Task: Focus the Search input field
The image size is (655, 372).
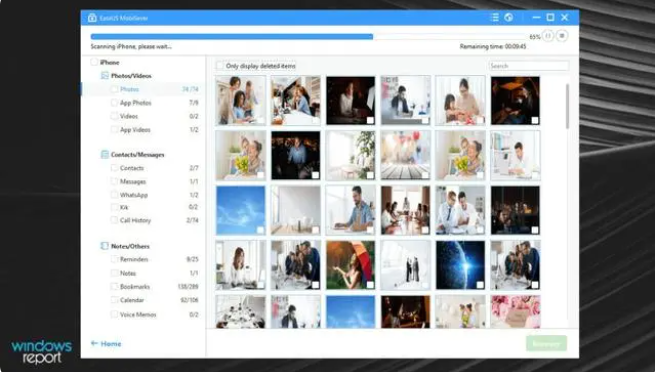Action: (528, 66)
